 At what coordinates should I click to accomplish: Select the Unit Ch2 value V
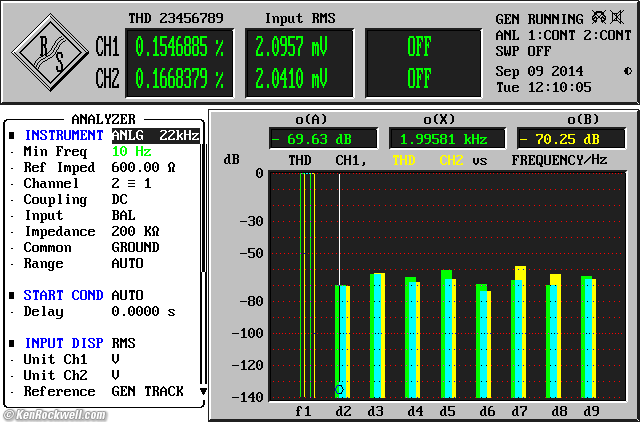coord(116,375)
